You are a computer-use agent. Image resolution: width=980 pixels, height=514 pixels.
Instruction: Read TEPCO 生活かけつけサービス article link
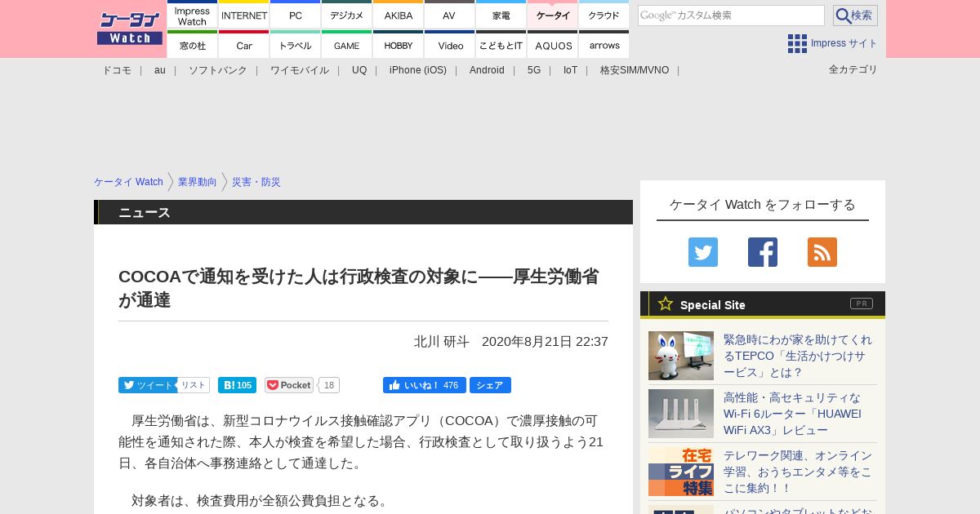coord(798,356)
